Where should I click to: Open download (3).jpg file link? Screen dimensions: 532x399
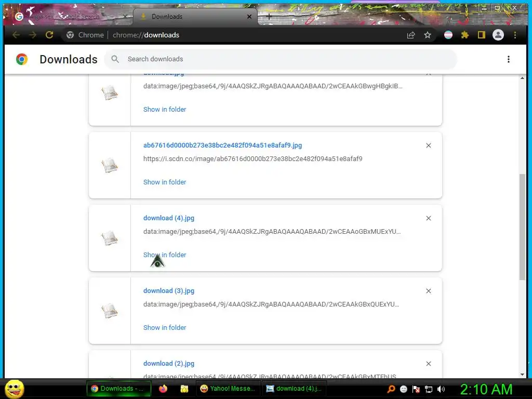169,291
